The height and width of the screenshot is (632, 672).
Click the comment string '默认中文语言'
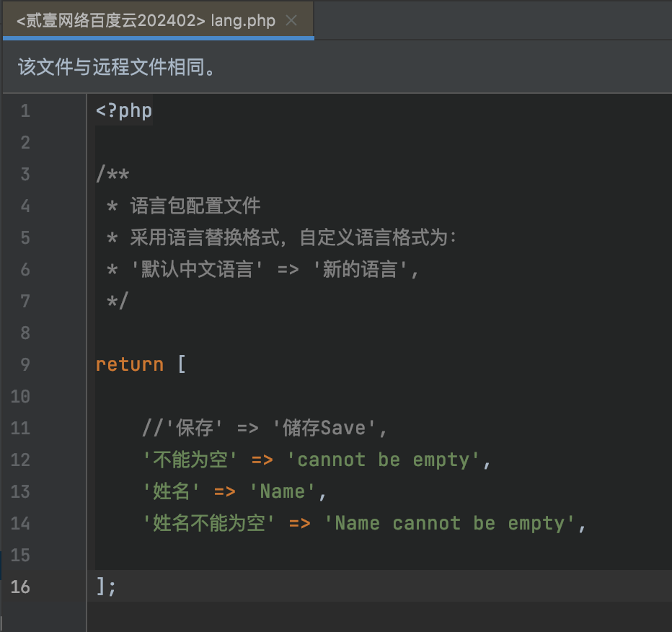click(197, 269)
